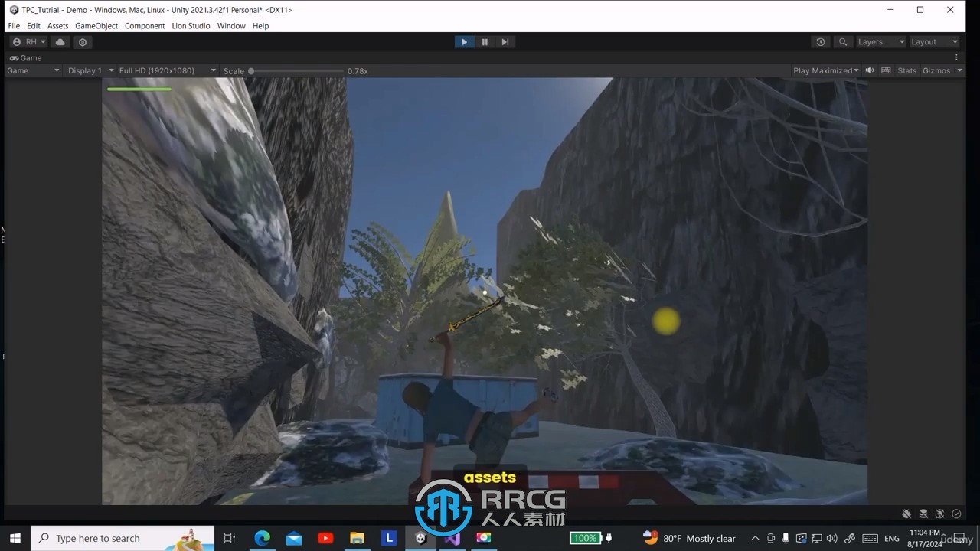
Task: Open File Explorer from taskbar
Action: click(x=358, y=538)
